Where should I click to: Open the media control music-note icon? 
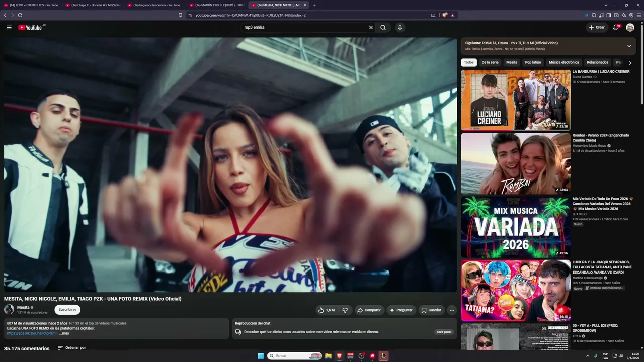click(x=601, y=15)
